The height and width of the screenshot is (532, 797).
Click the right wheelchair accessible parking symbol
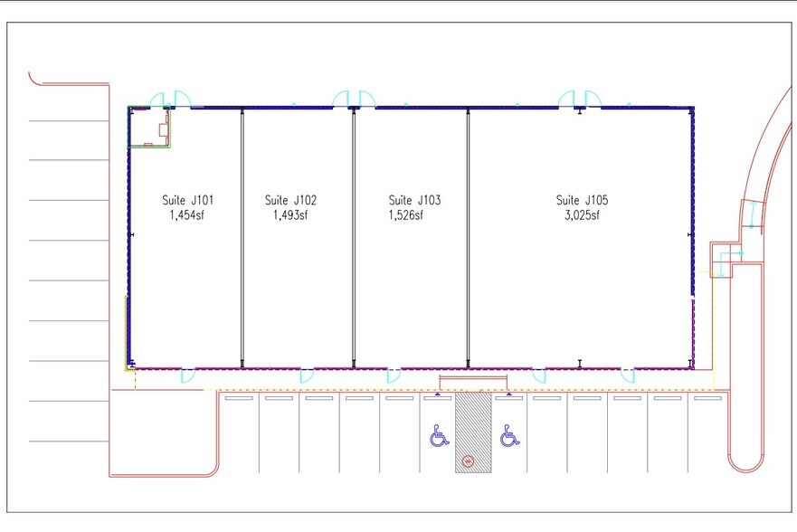pyautogui.click(x=509, y=437)
